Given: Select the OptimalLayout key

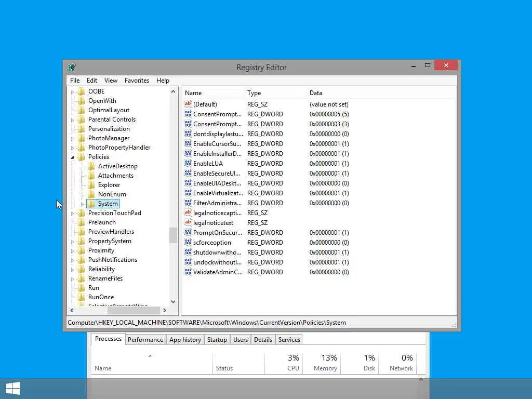Looking at the screenshot, I should pos(109,110).
